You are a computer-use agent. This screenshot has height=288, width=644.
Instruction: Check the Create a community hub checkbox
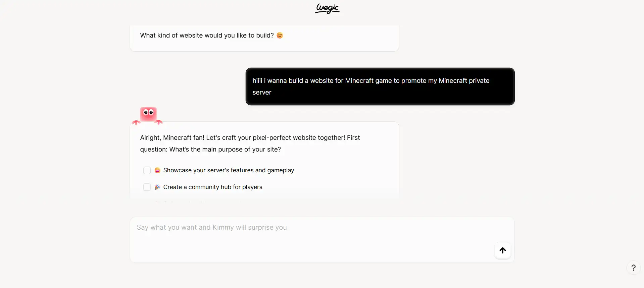147,187
